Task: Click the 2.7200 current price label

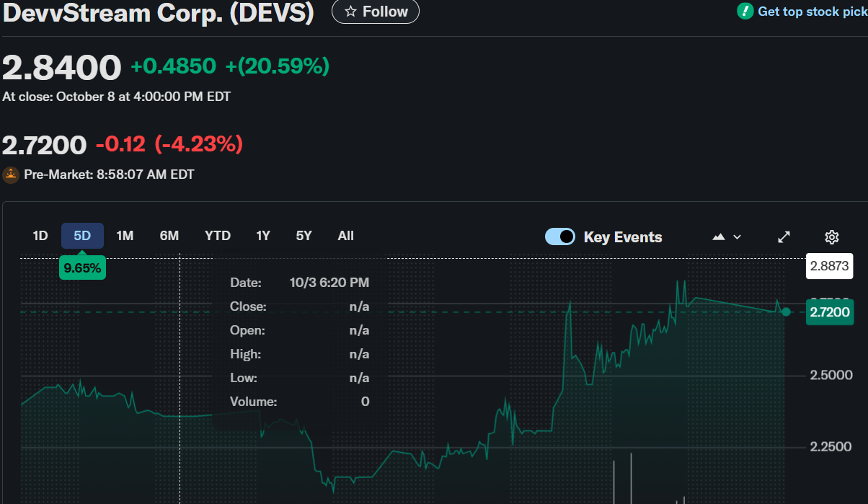Action: click(830, 312)
